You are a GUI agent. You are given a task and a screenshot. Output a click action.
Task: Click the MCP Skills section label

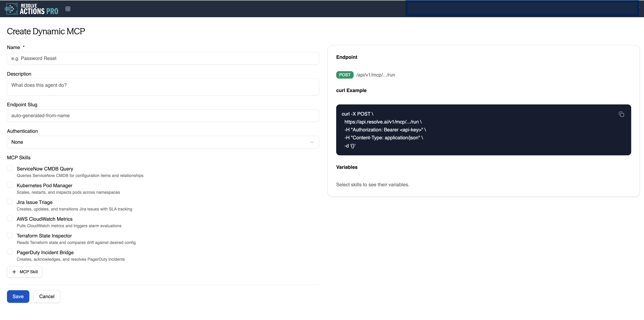[x=19, y=157]
